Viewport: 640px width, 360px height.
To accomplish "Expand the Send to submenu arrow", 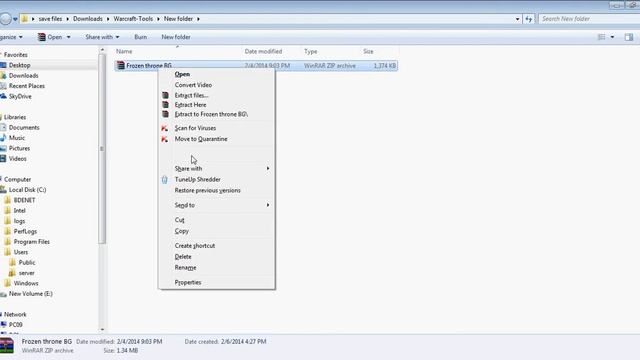I will pyautogui.click(x=268, y=205).
